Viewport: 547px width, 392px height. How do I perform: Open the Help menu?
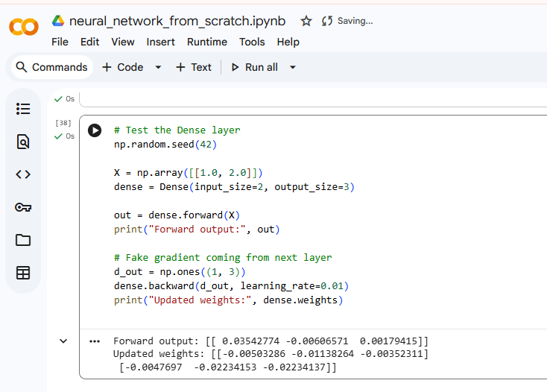coord(288,42)
